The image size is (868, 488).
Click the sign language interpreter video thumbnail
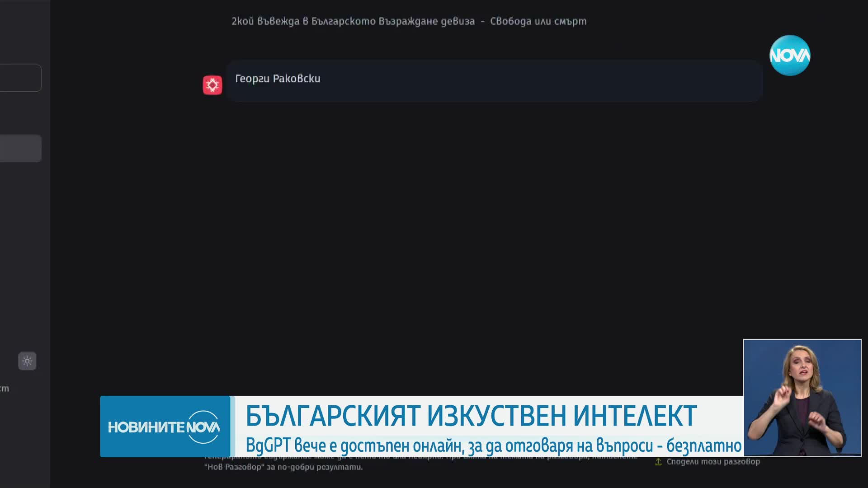(x=802, y=398)
